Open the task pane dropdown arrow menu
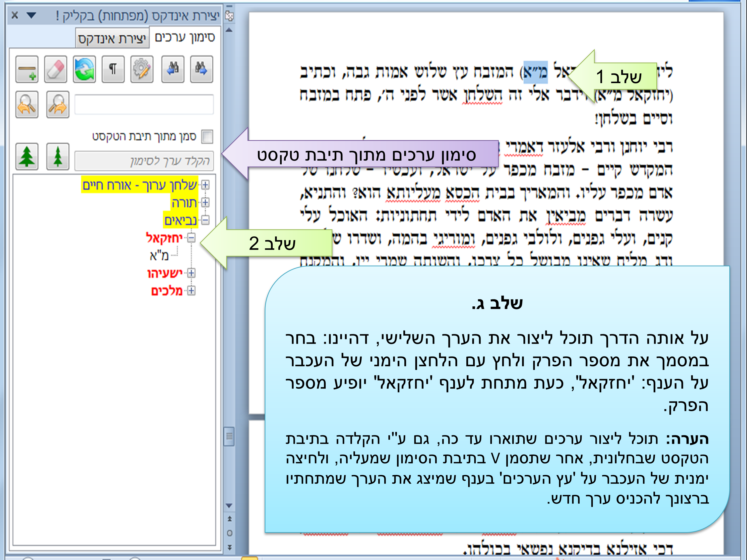Screen dimensions: 747x560 point(31,15)
